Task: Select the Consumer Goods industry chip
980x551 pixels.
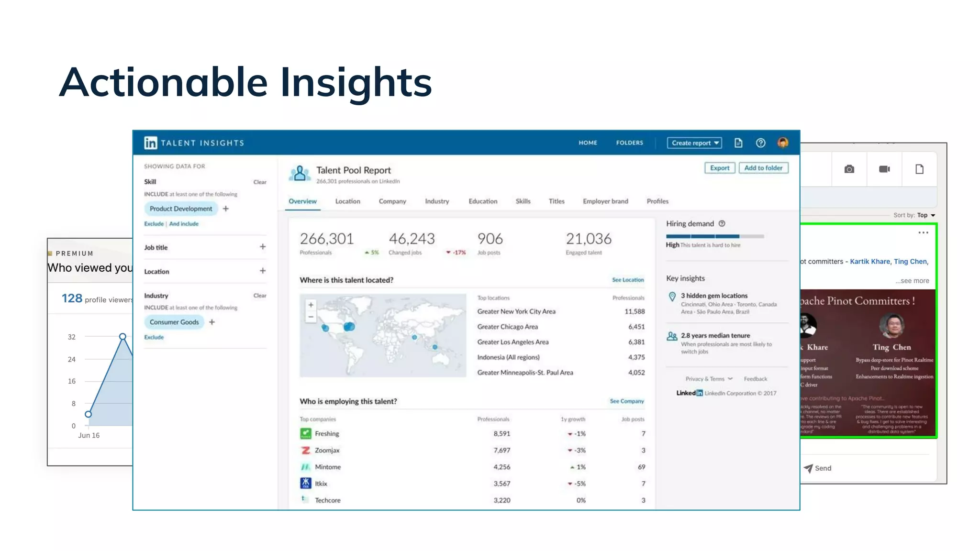Action: click(174, 322)
